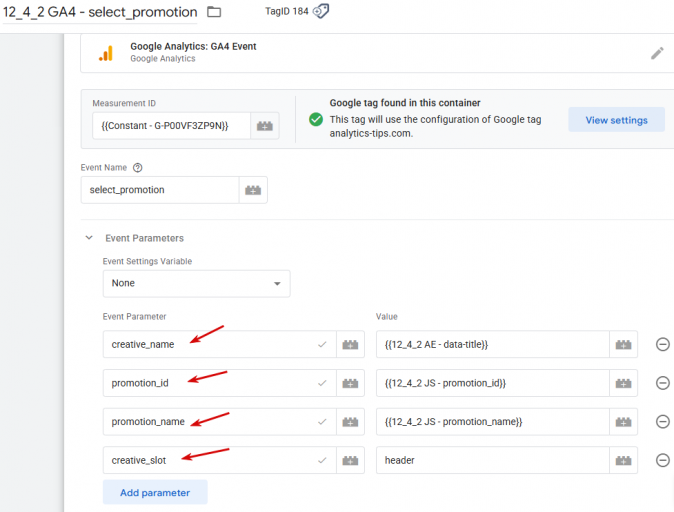This screenshot has width=674, height=512.
Task: Click the View settings button
Action: click(x=616, y=120)
